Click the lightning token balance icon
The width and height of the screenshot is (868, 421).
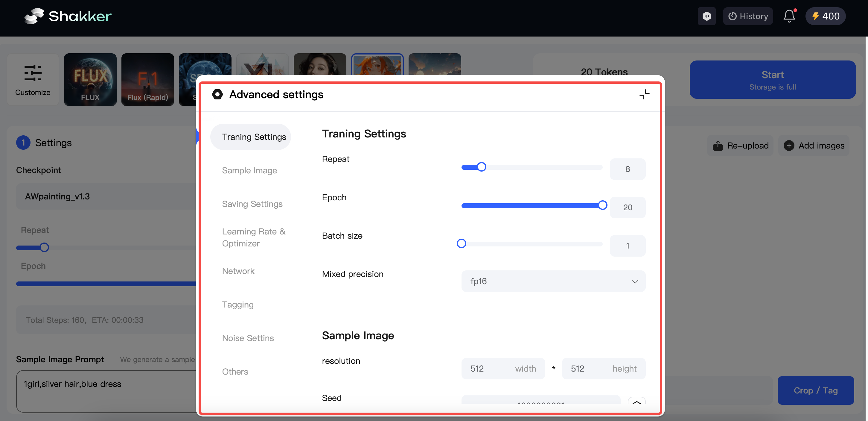[816, 16]
